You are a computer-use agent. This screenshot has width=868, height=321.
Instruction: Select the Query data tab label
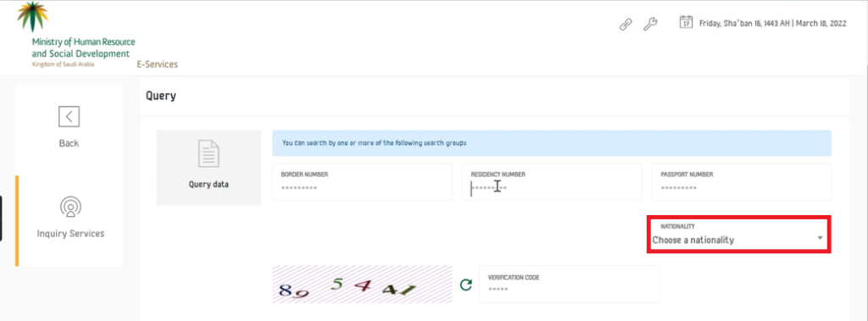[x=209, y=185]
